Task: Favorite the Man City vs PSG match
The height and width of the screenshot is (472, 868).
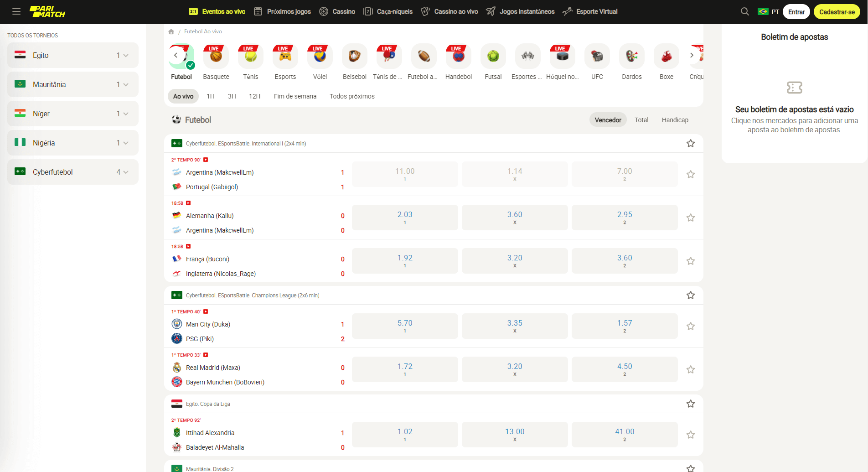Action: 691,326
